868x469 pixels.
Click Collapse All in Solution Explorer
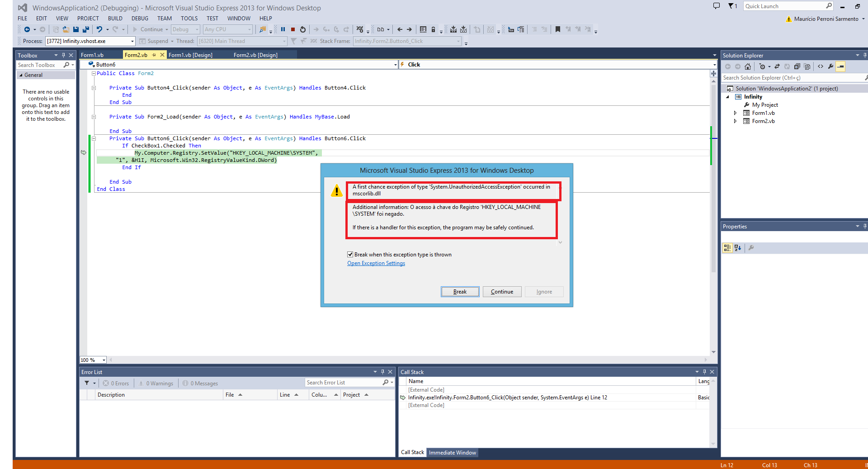pyautogui.click(x=797, y=66)
